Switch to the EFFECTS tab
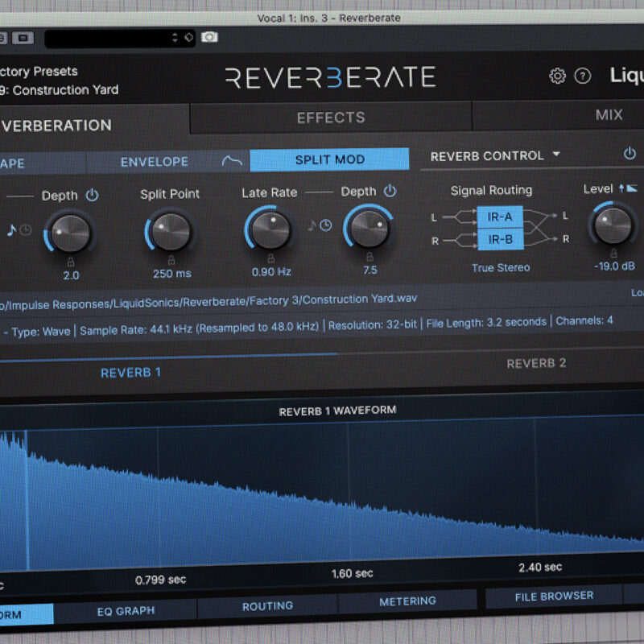Image resolution: width=644 pixels, height=644 pixels. tap(331, 118)
